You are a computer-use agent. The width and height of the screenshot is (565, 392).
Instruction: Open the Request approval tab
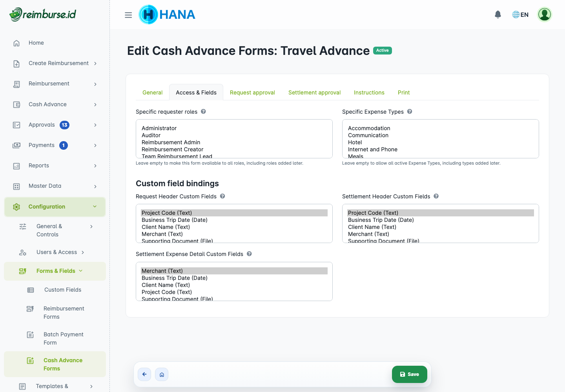tap(252, 93)
